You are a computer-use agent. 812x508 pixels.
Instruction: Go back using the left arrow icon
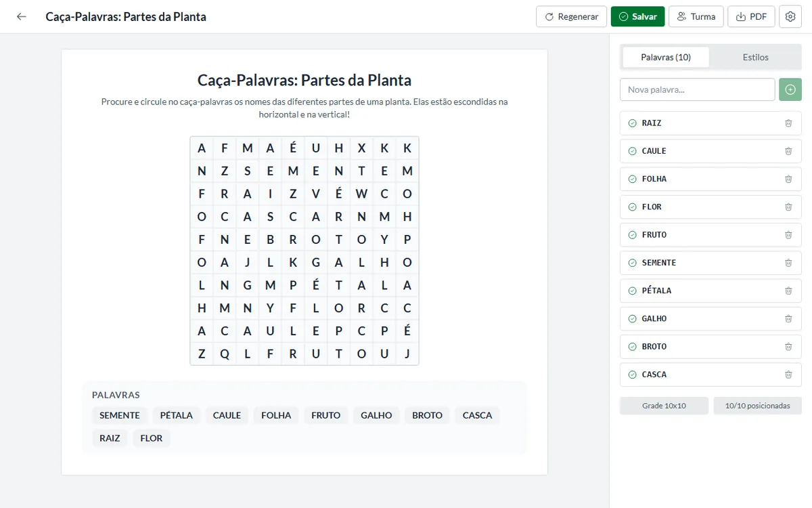tap(22, 17)
